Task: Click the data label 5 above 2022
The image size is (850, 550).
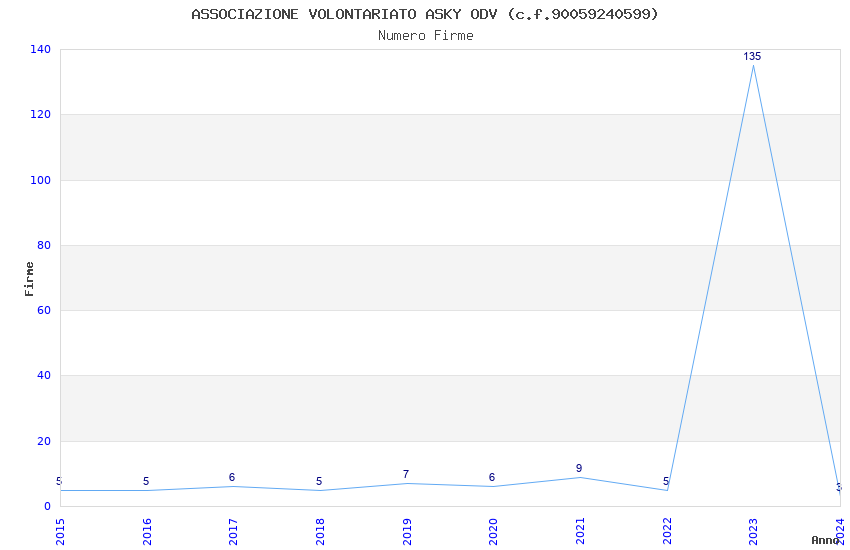Action: point(666,481)
